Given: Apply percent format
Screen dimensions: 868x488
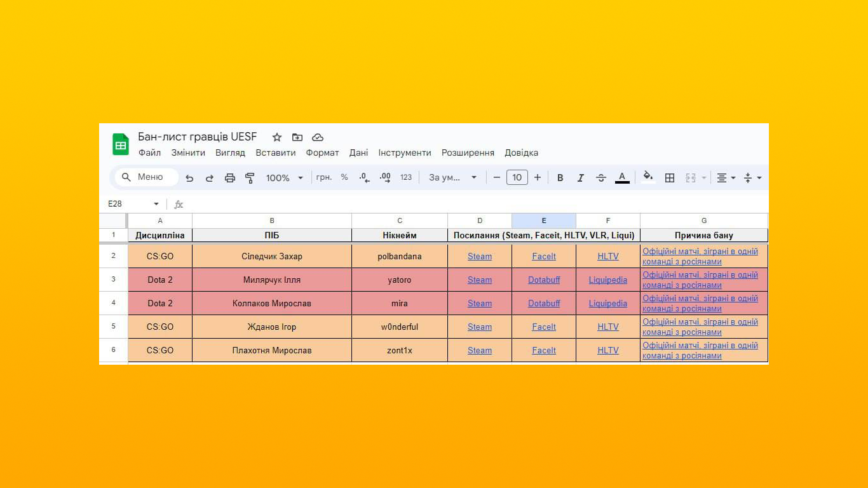Looking at the screenshot, I should (x=344, y=177).
